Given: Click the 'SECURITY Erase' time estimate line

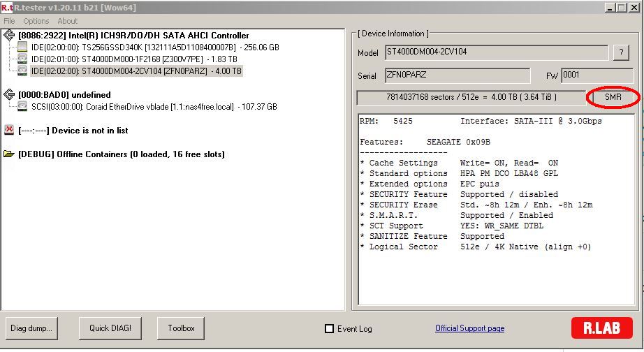Looking at the screenshot, I should tap(476, 205).
